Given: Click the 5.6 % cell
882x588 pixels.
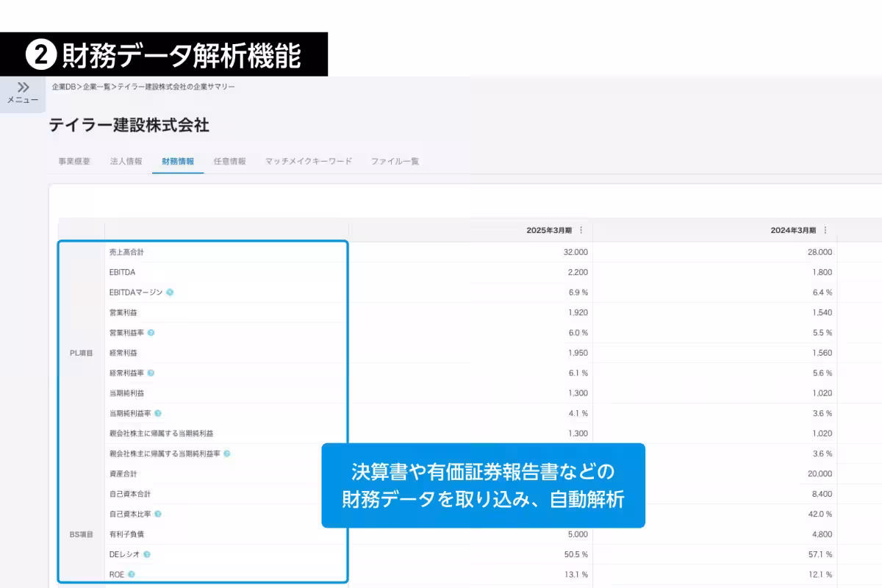Looking at the screenshot, I should click(x=822, y=373).
